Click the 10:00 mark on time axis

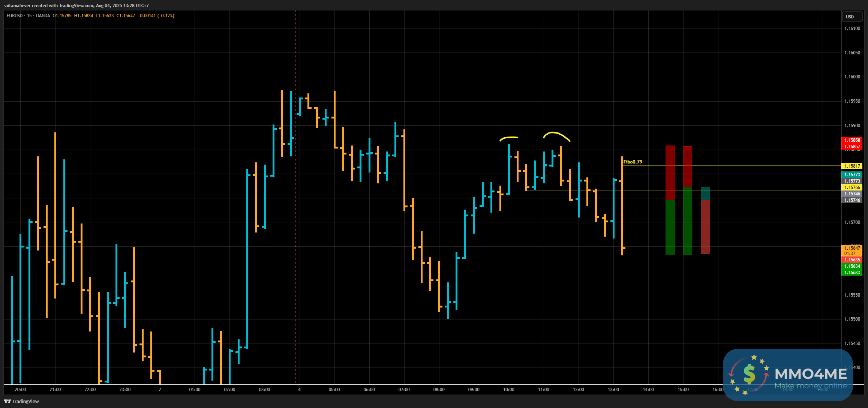[x=508, y=390]
